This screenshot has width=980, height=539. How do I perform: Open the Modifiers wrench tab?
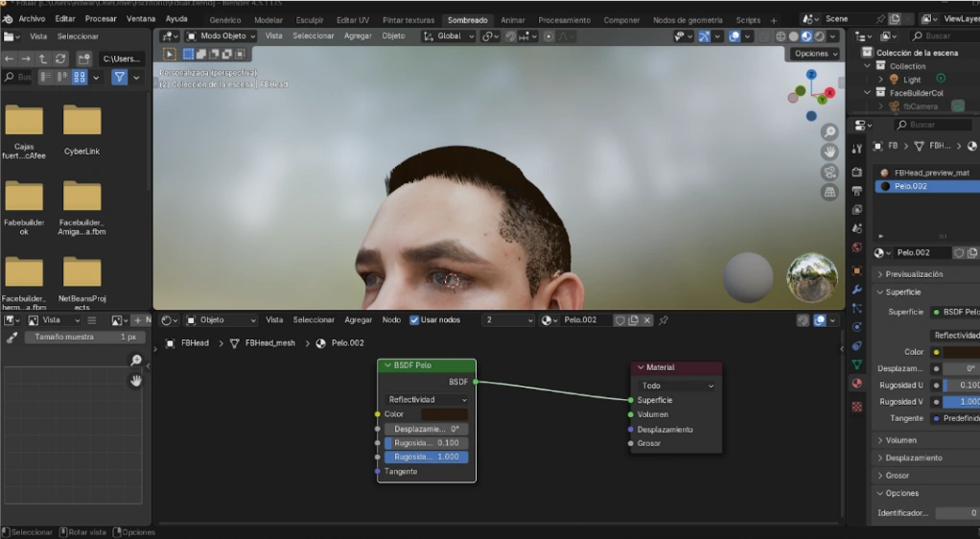[x=857, y=290]
